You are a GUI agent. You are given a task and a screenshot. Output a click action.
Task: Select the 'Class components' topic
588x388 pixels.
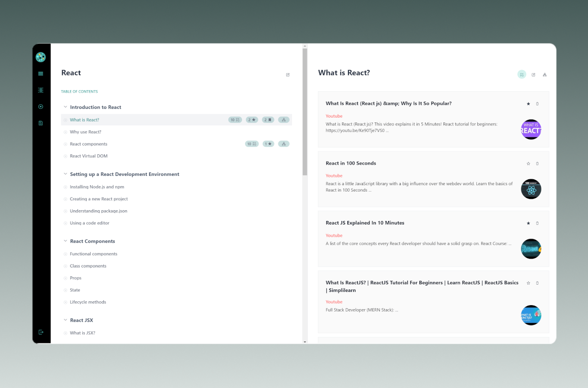point(88,266)
